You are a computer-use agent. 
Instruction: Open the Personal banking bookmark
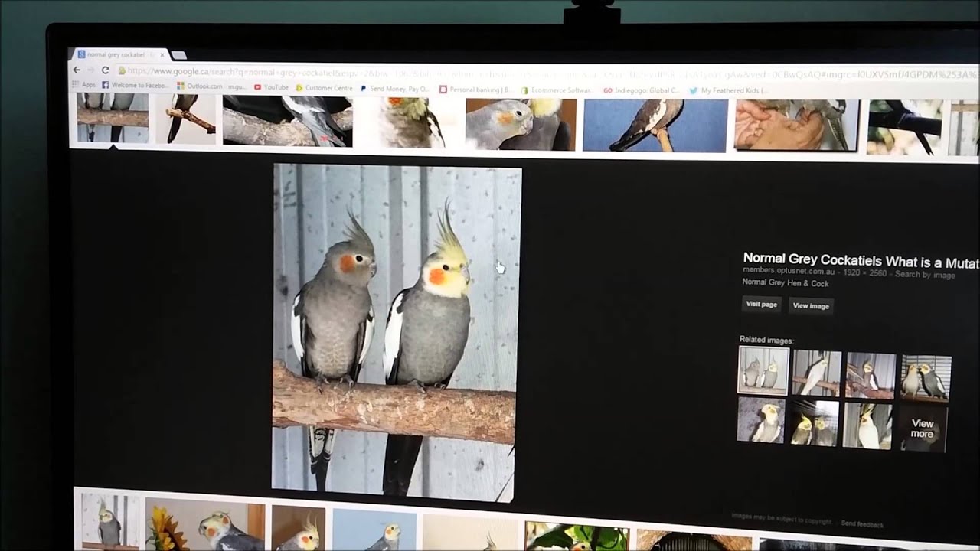[475, 90]
